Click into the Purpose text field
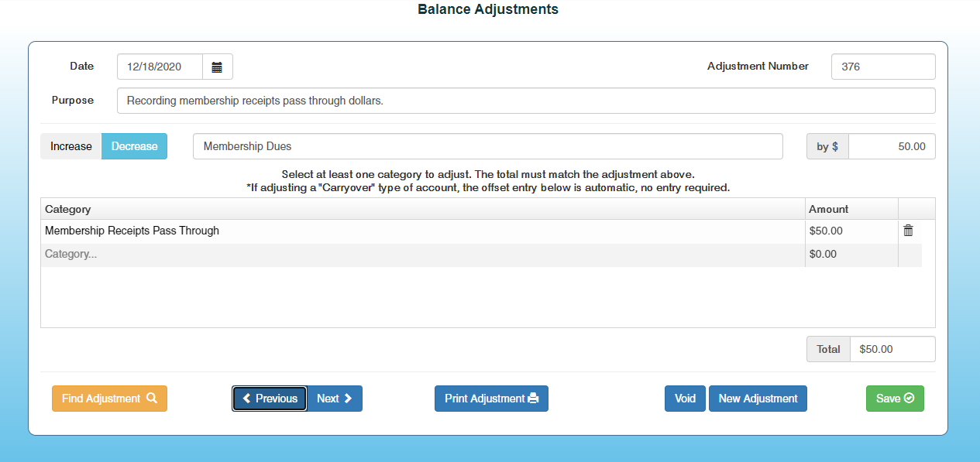This screenshot has height=462, width=980. (x=526, y=101)
